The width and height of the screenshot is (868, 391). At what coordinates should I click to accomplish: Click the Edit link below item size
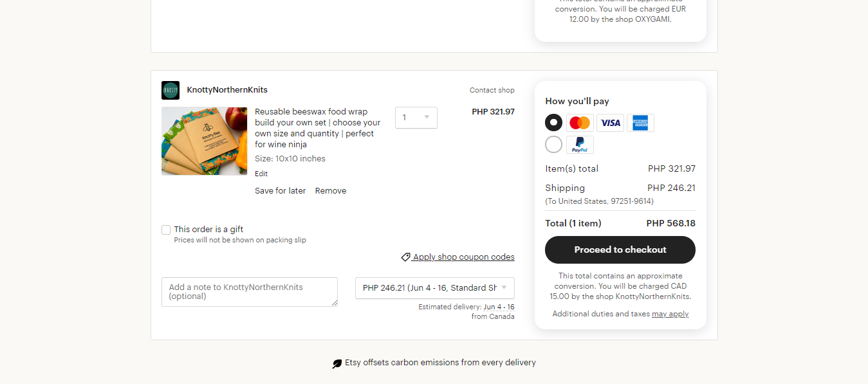click(x=261, y=174)
